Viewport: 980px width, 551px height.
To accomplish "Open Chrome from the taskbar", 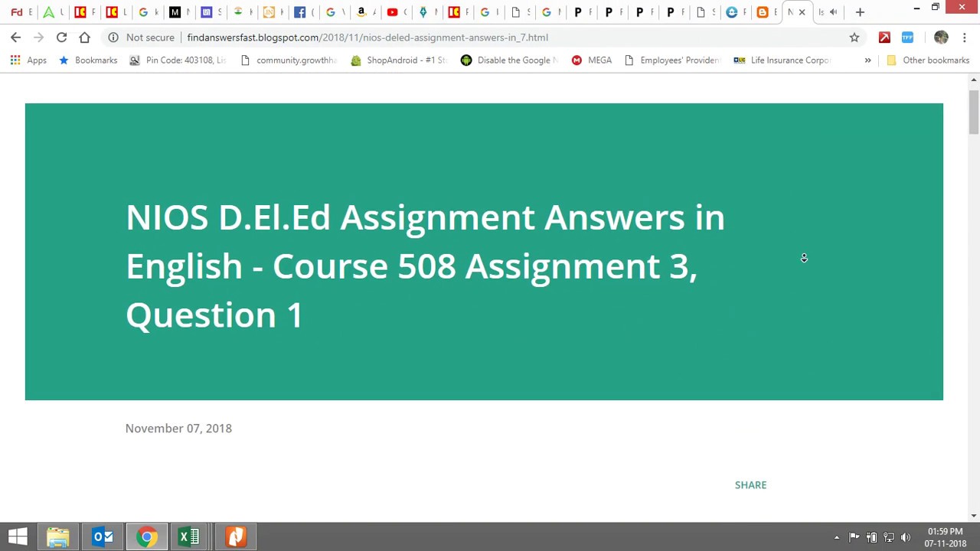I will click(147, 537).
